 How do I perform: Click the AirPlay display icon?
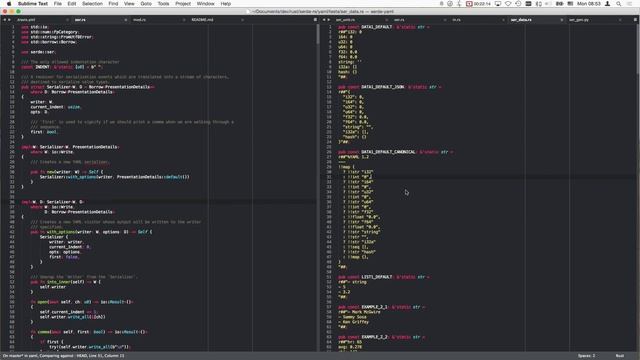[x=498, y=4]
